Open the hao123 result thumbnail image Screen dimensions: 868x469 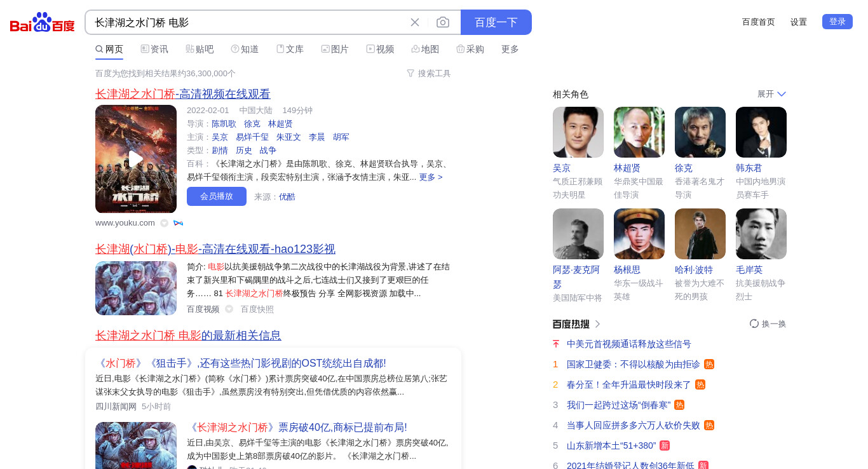[136, 289]
